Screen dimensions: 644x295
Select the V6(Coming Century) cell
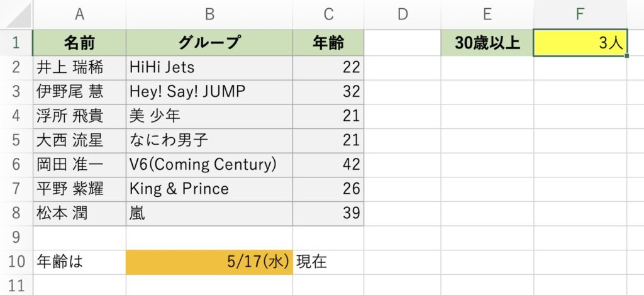click(x=209, y=165)
